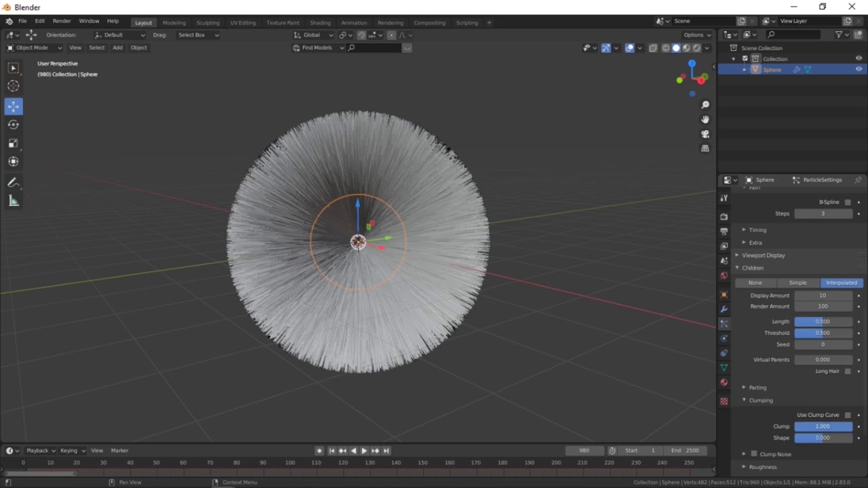This screenshot has height=488, width=868.
Task: Switch to orthographic grid view icon
Action: click(x=705, y=148)
